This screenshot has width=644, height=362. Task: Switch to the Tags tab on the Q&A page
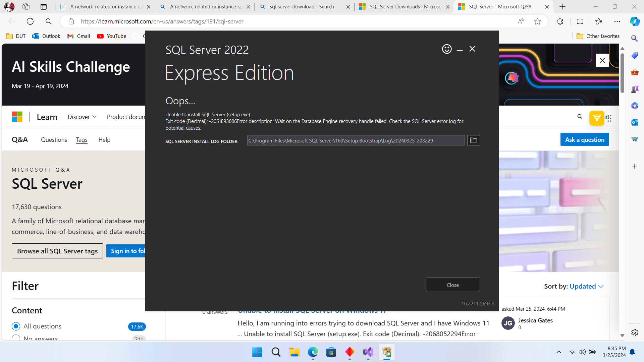(x=82, y=140)
